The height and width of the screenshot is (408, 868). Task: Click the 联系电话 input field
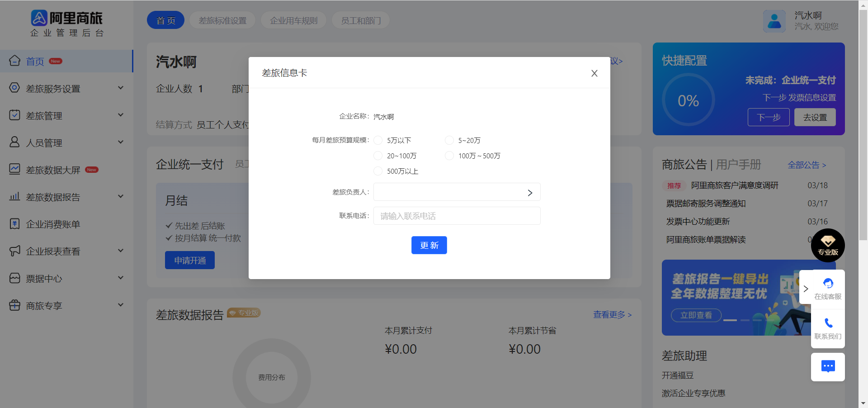(457, 216)
